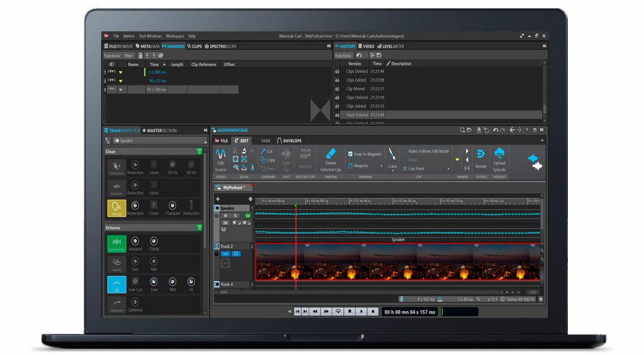Click the Upload Episode cloud icon
The width and height of the screenshot is (644, 355).
click(x=499, y=153)
